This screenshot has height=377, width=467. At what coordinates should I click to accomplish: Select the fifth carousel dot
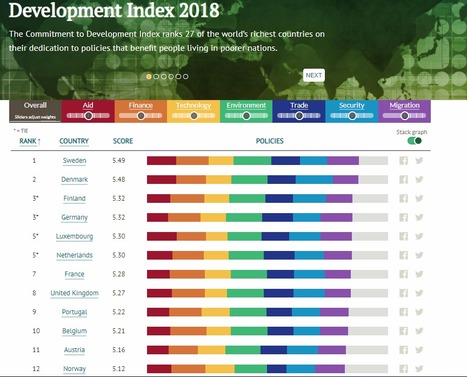pos(178,76)
